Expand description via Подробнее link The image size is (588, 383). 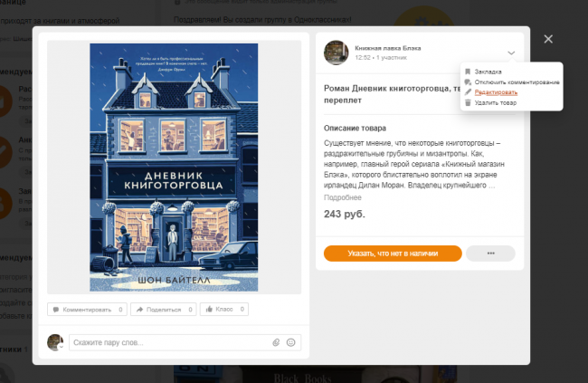pos(343,197)
